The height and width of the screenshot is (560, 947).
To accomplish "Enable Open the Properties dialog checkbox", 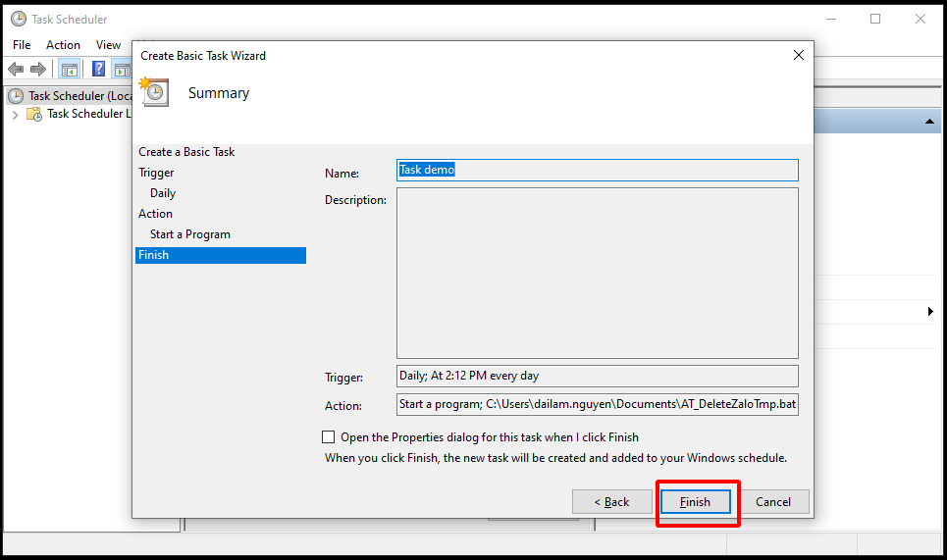I will click(329, 437).
